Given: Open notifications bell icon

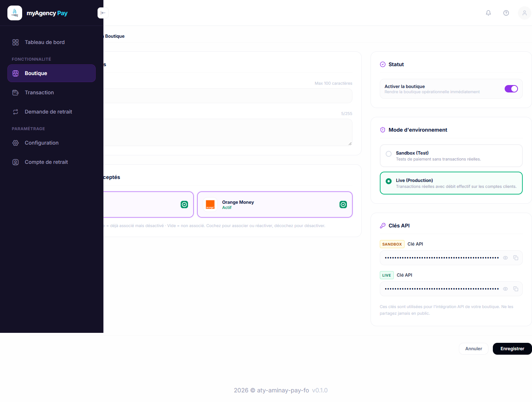Looking at the screenshot, I should (x=488, y=13).
